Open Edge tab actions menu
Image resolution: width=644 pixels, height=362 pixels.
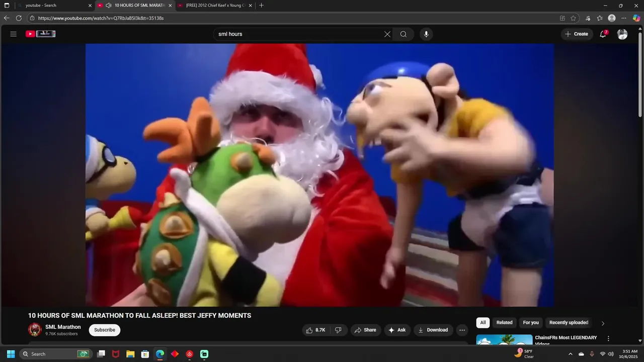point(7,6)
